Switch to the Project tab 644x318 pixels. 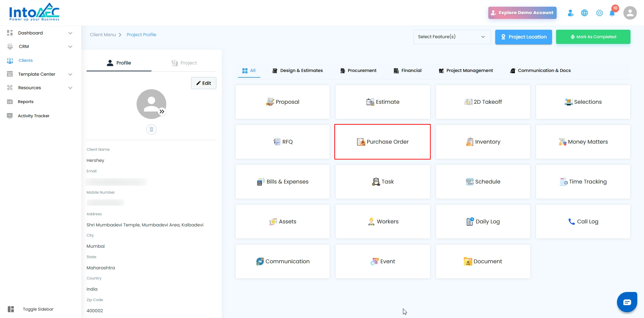(x=184, y=63)
